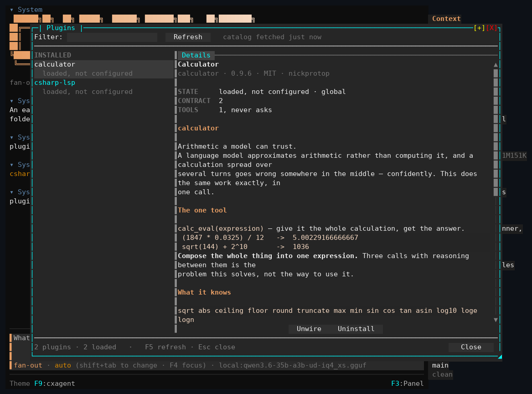This screenshot has width=532, height=394.
Task: Click the '2 plugins · 2 loaded' status
Action: click(x=75, y=347)
